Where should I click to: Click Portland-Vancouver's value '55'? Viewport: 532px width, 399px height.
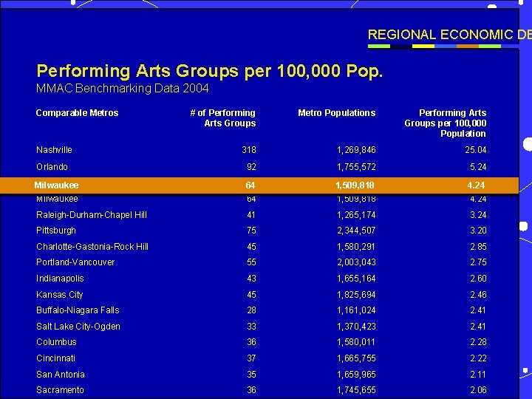[251, 262]
